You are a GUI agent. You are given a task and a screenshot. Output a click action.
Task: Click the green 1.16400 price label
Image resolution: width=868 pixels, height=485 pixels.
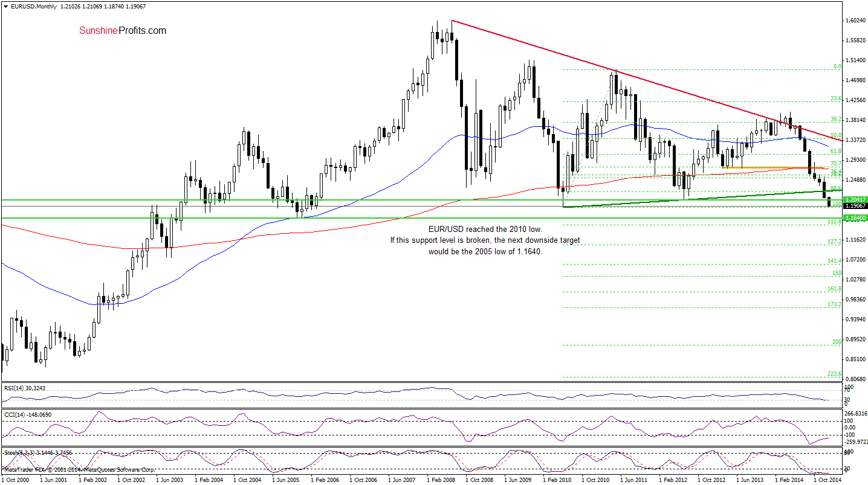point(855,217)
